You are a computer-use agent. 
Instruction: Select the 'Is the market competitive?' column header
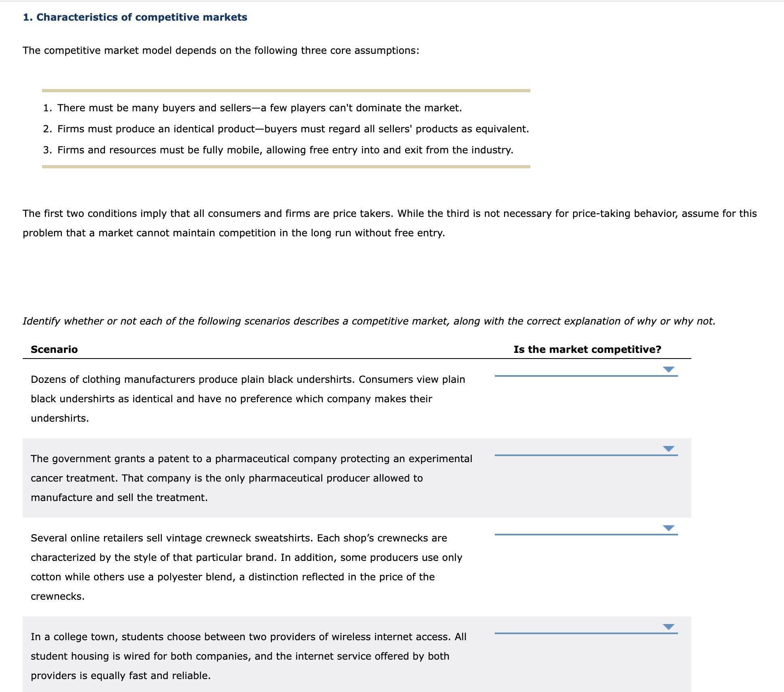point(587,349)
